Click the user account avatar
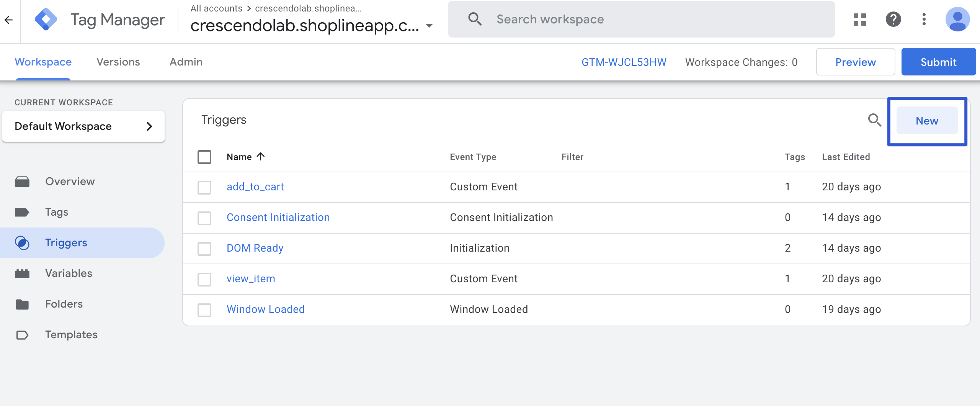Viewport: 980px width, 406px height. (x=957, y=20)
